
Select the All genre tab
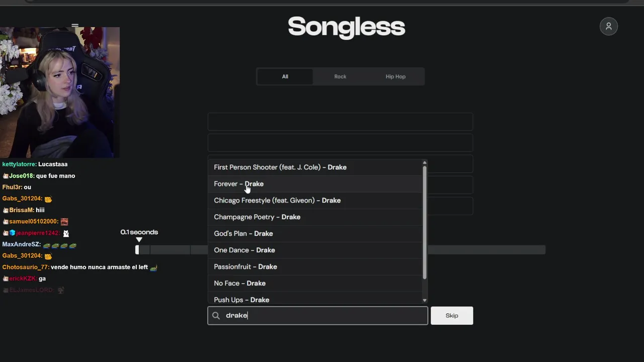tap(285, 76)
